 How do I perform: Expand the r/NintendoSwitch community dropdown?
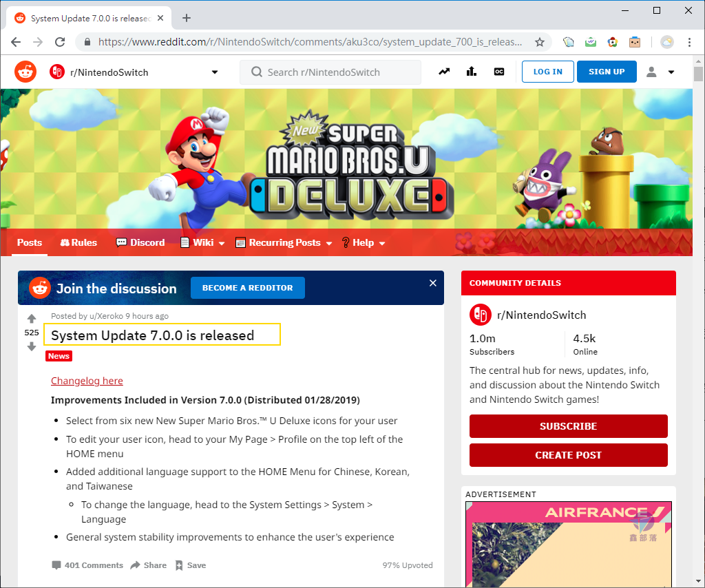tap(215, 72)
